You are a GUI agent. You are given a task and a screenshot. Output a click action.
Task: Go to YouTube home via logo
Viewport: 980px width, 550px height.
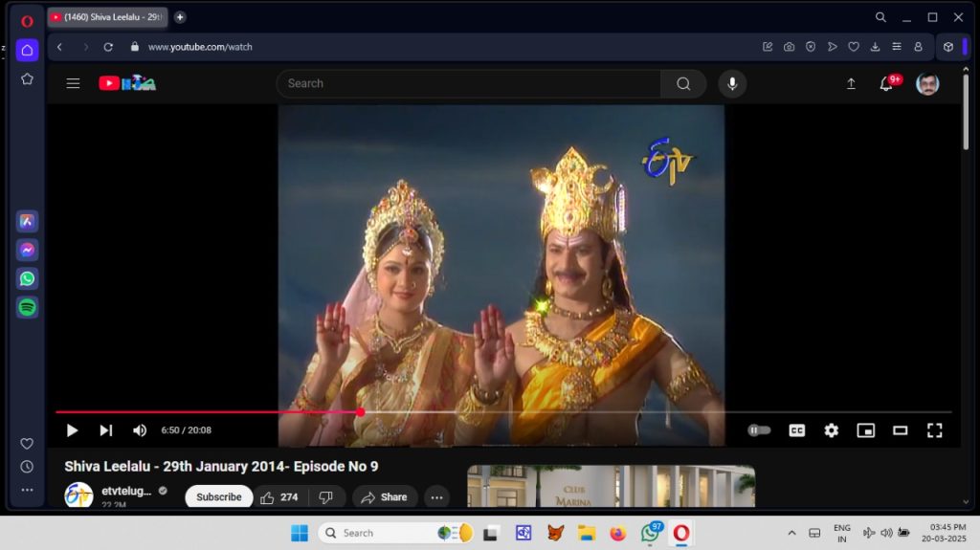(127, 83)
